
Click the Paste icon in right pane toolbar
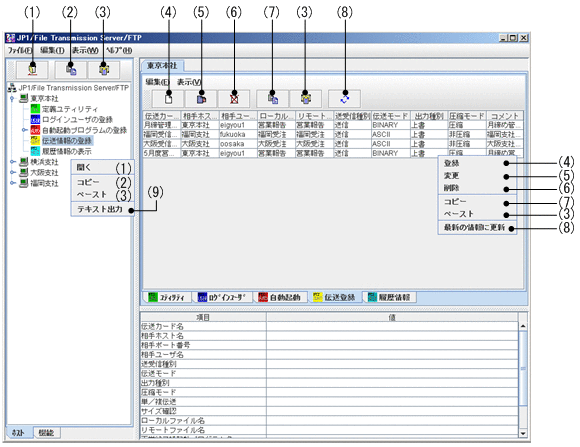tap(306, 98)
